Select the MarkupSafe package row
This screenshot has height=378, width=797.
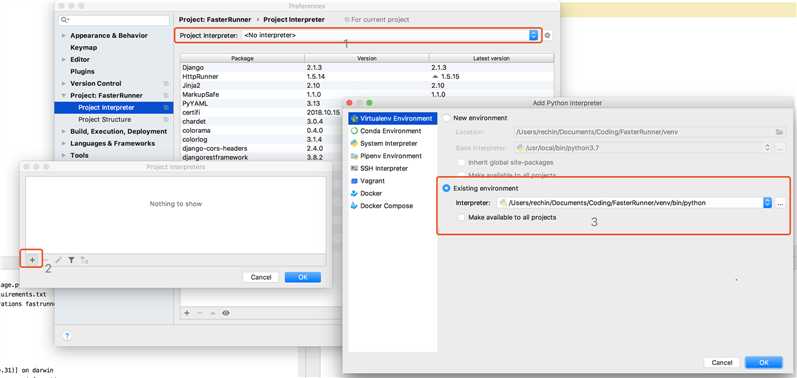[366, 94]
